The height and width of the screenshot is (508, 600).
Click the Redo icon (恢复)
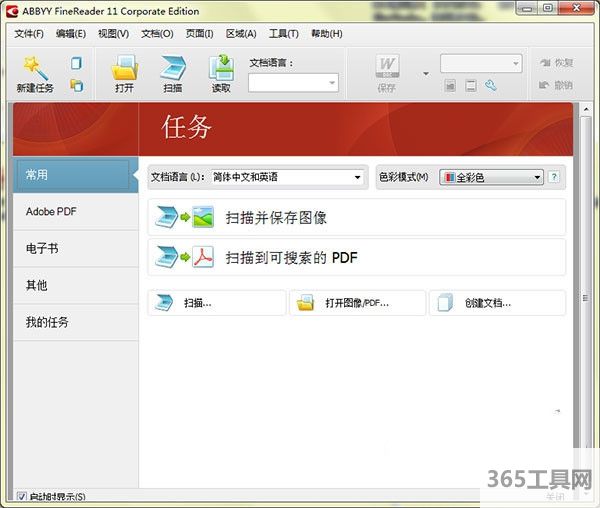(x=545, y=62)
